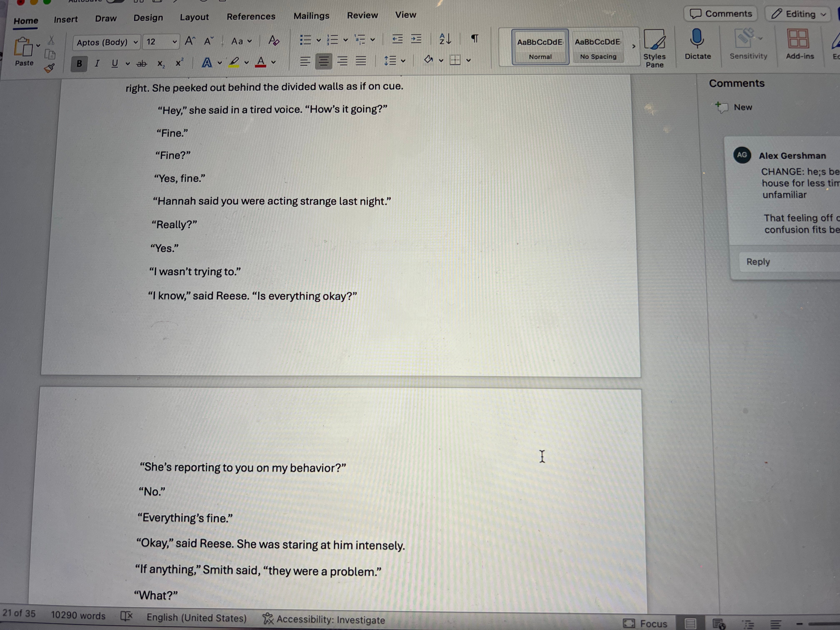The width and height of the screenshot is (840, 630).
Task: Toggle Bold formatting
Action: coord(79,64)
